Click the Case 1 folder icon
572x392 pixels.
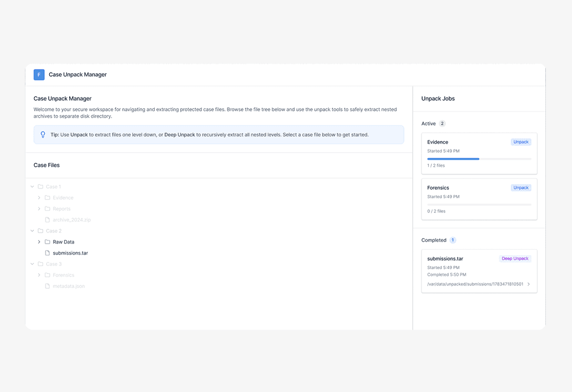click(41, 187)
